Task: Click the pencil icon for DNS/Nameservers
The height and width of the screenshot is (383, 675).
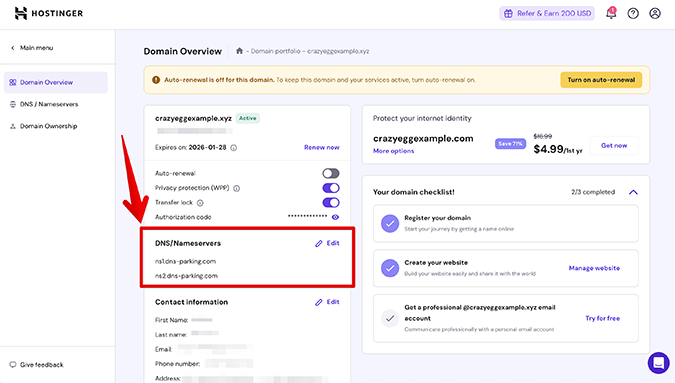Action: tap(319, 244)
